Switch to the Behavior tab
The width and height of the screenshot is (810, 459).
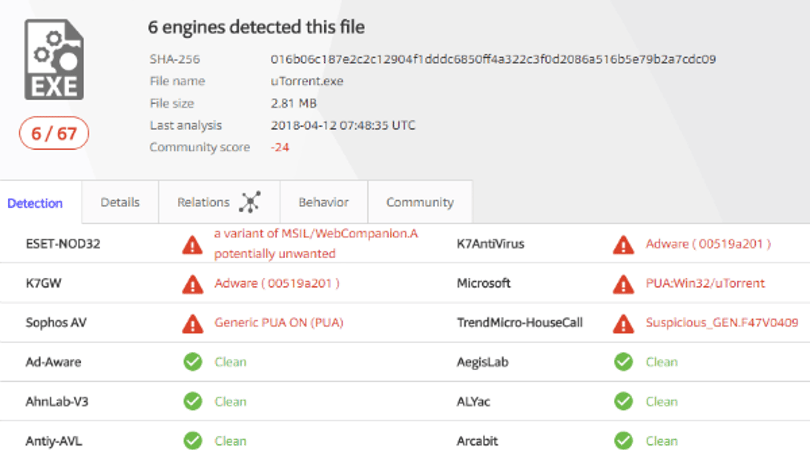click(323, 202)
